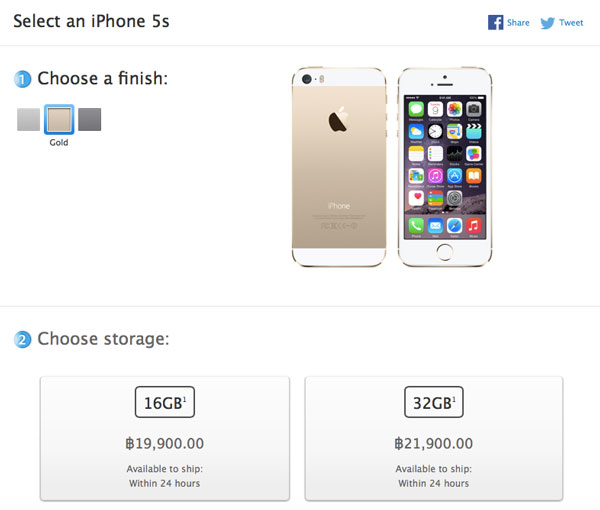
Task: Select the Gold finish swatch
Action: pyautogui.click(x=59, y=119)
